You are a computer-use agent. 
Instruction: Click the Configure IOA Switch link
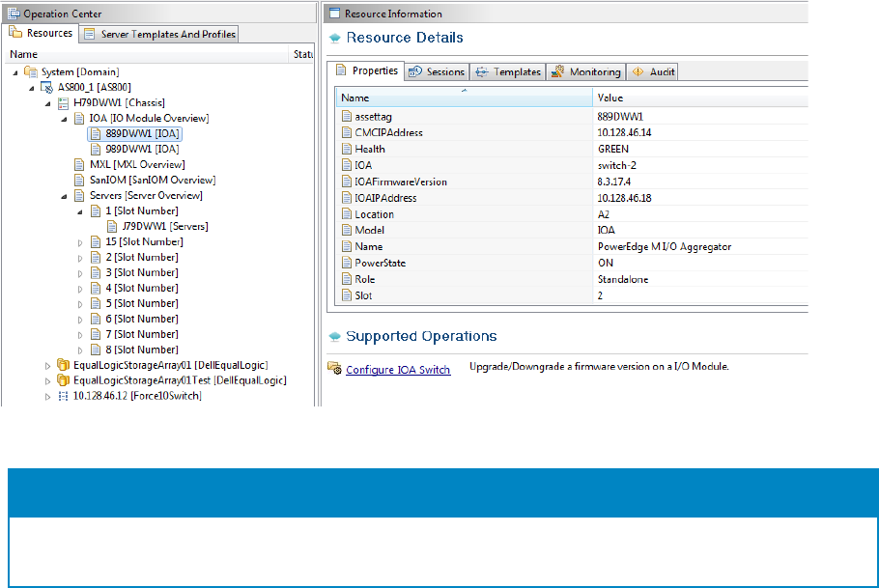coord(398,370)
